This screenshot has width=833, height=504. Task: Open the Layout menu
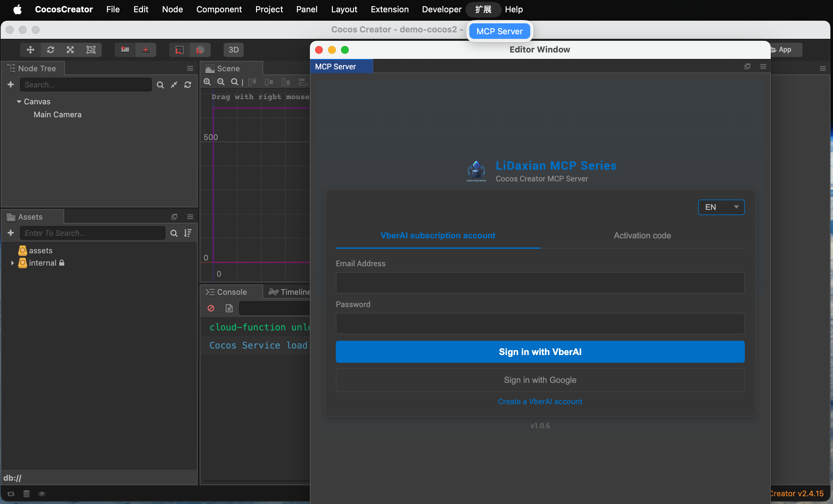344,9
